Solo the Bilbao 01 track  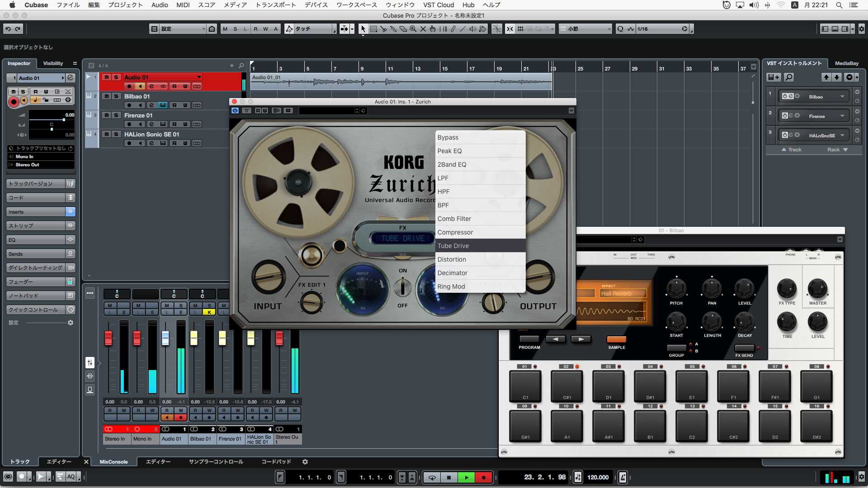click(x=116, y=96)
